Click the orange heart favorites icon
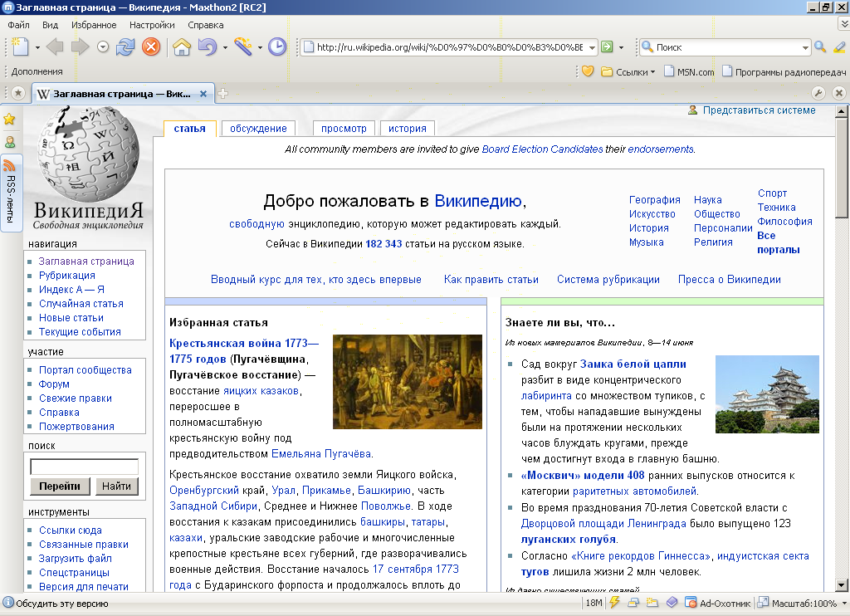 pyautogui.click(x=588, y=71)
